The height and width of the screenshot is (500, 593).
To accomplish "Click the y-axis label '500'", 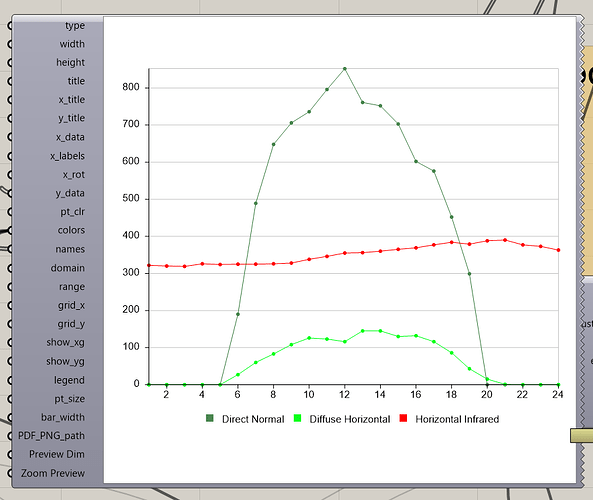I will (x=131, y=199).
